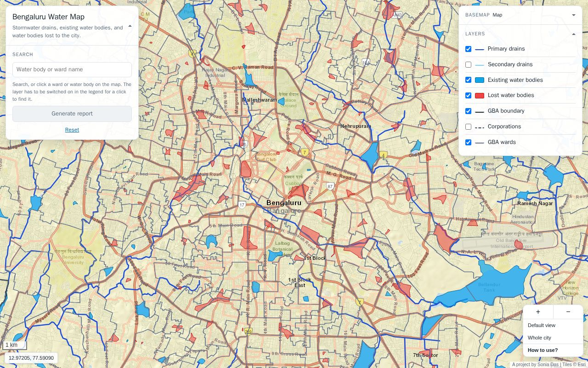Enable the Corporations layer checkbox

coord(468,126)
